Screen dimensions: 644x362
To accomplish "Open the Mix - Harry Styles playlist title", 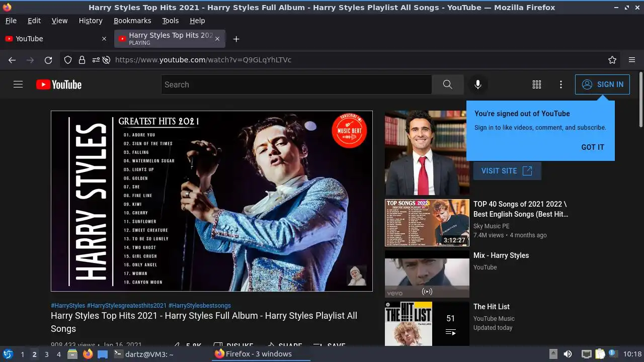I will click(x=501, y=255).
